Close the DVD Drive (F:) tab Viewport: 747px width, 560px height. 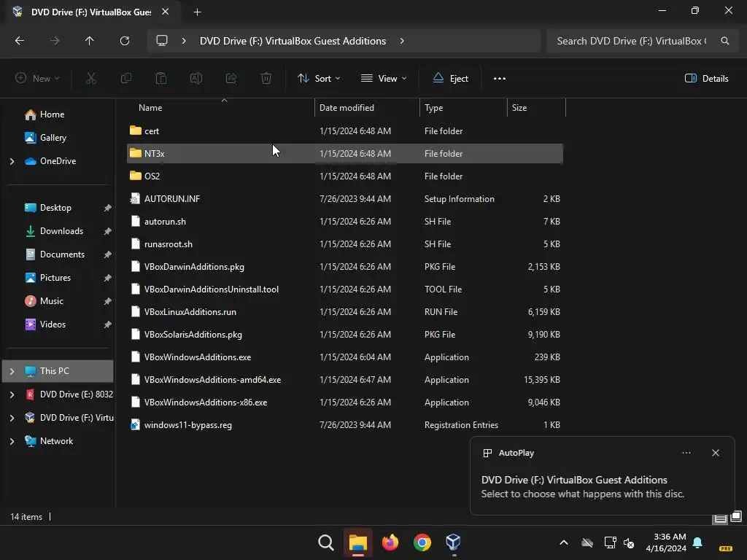(x=166, y=12)
